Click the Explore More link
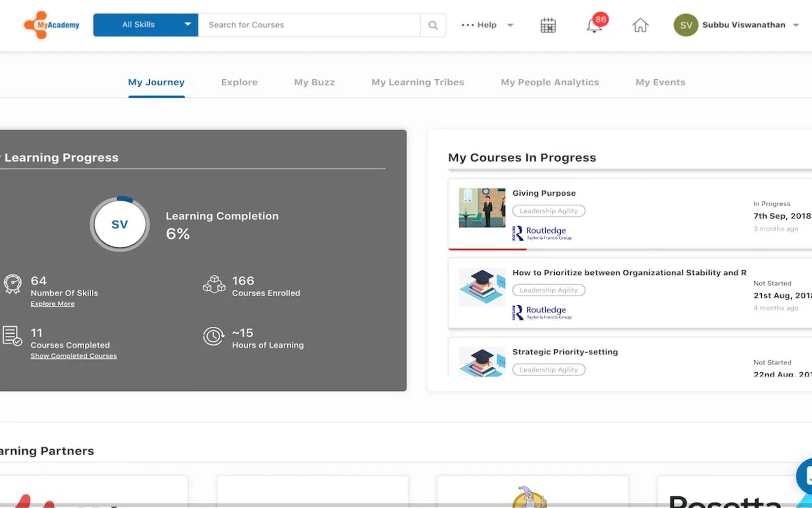The image size is (812, 508). click(x=52, y=304)
